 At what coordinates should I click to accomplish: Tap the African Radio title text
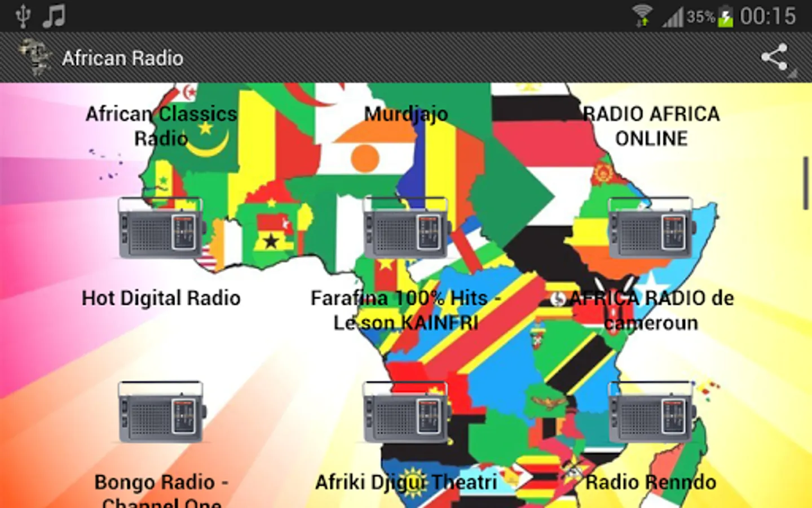pyautogui.click(x=123, y=58)
